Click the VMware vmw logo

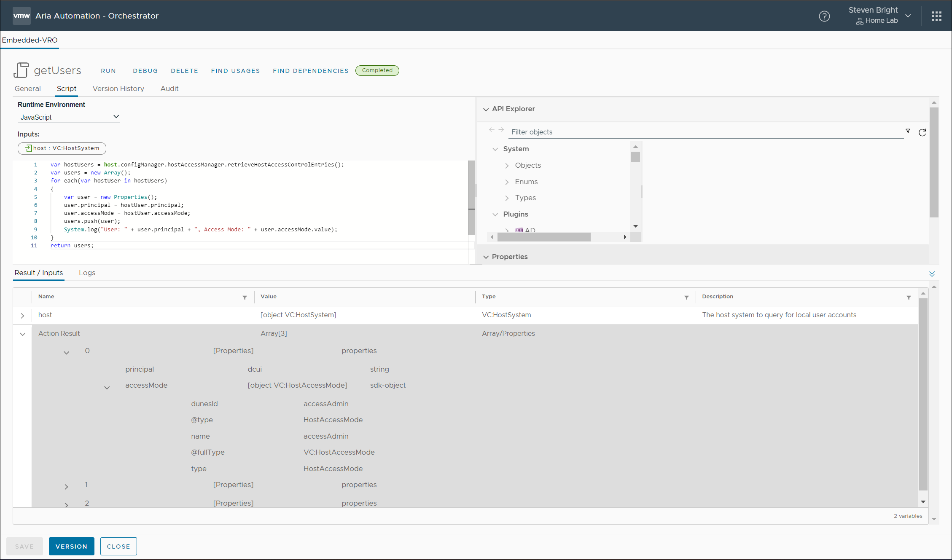[22, 16]
